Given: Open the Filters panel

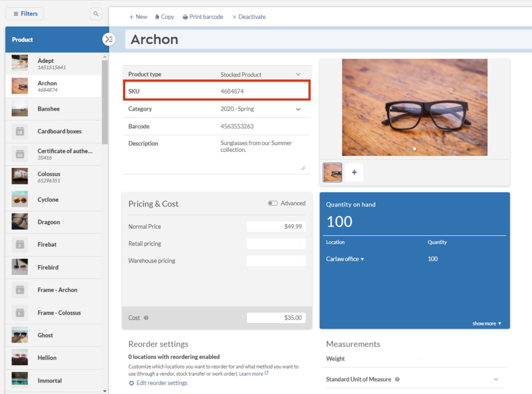Looking at the screenshot, I should [24, 14].
